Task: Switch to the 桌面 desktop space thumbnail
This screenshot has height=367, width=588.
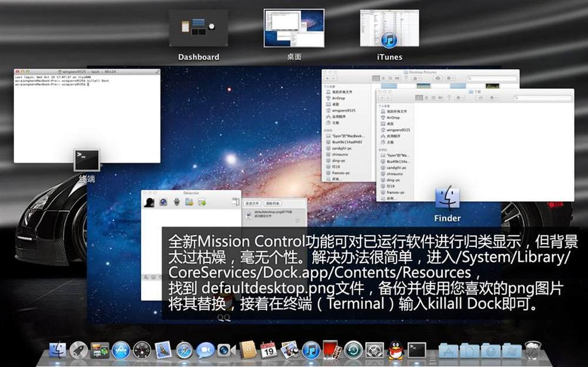Action: [294, 28]
